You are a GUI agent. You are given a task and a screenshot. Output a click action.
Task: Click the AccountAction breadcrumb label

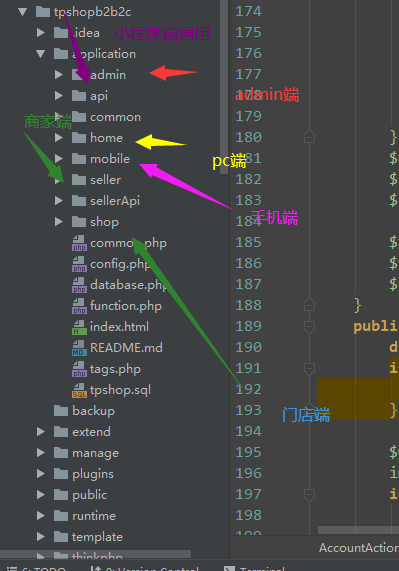coord(359,548)
